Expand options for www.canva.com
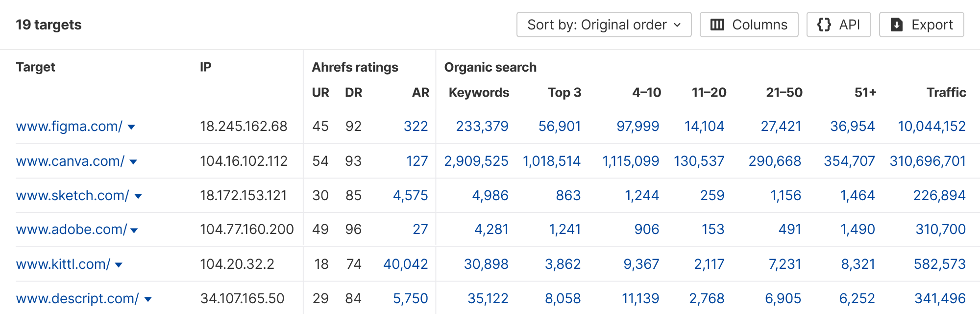Viewport: 980px width, 314px height. pyautogui.click(x=134, y=161)
